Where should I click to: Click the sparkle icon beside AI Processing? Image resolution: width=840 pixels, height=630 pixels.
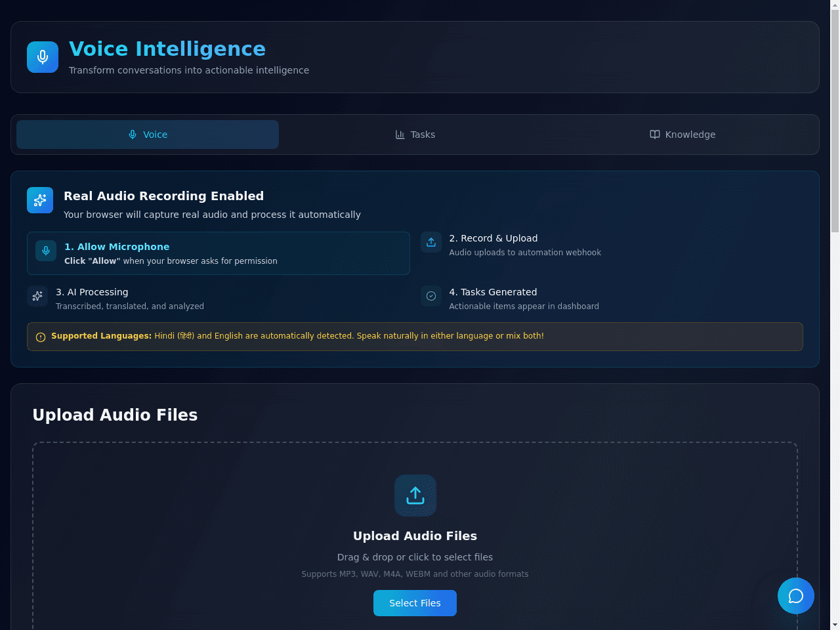(37, 296)
